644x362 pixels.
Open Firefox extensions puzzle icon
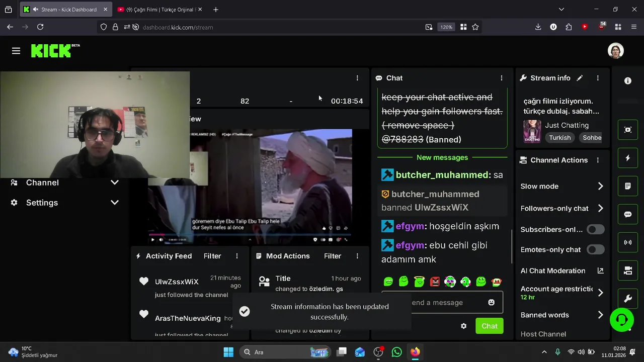coord(569,27)
